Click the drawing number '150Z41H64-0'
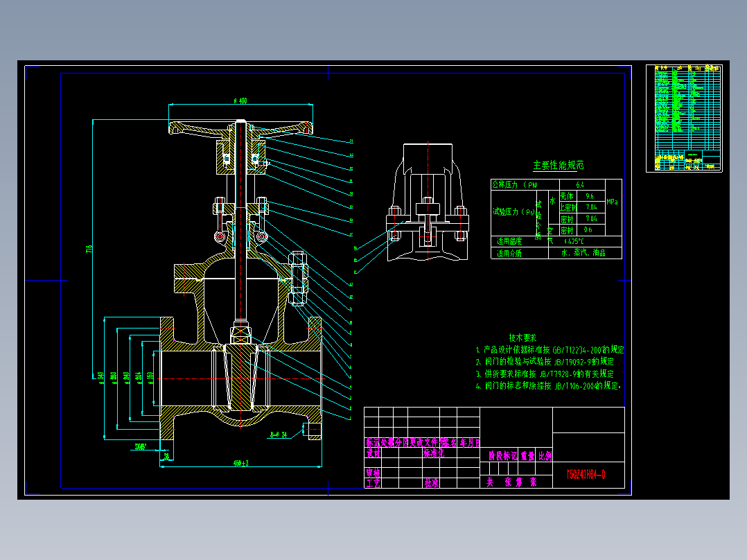747x560 pixels. pos(586,475)
